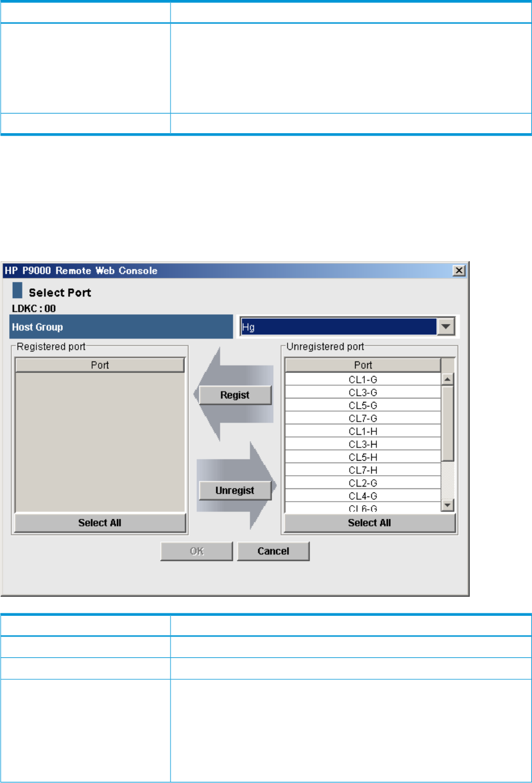Click the Unregistered port column header

click(363, 365)
